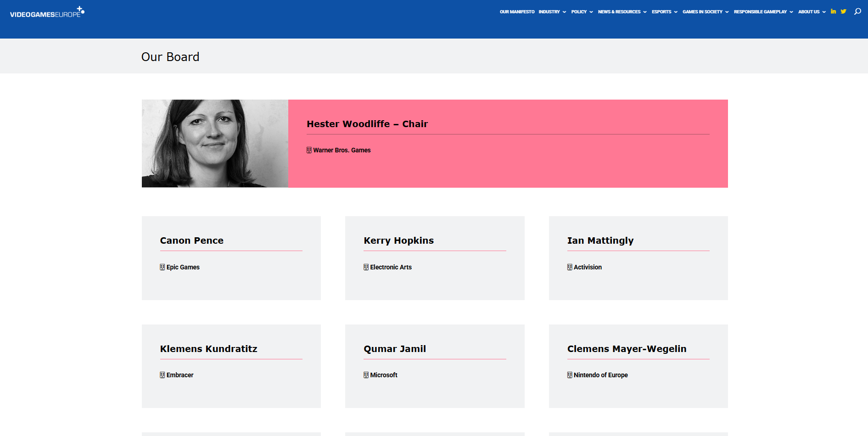Viewport: 868px width, 436px height.
Task: Click Hester Woodliffe's portrait photo
Action: pos(215,143)
